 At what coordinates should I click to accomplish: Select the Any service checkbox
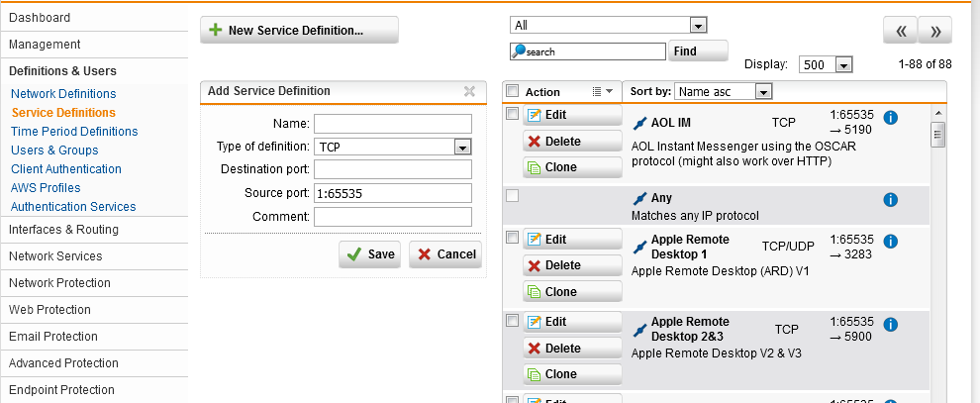512,196
